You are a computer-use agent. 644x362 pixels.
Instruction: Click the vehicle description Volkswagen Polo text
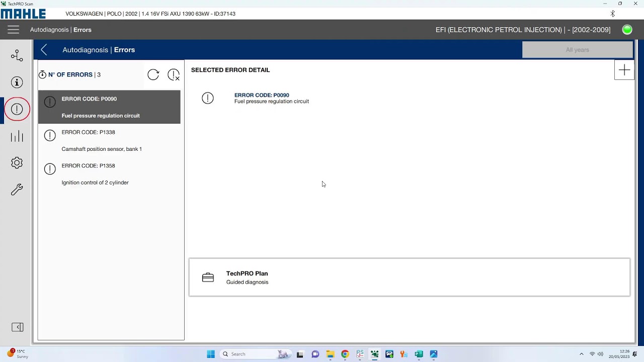point(150,14)
